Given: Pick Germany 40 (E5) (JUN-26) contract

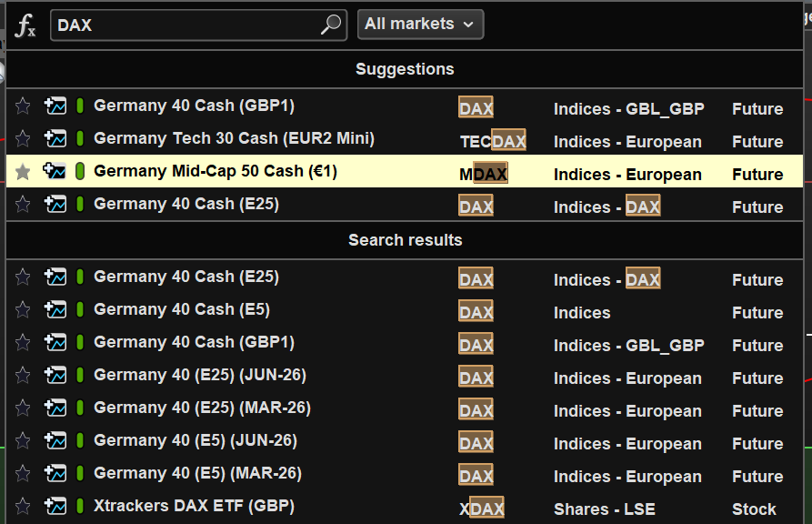Looking at the screenshot, I should pos(405,440).
